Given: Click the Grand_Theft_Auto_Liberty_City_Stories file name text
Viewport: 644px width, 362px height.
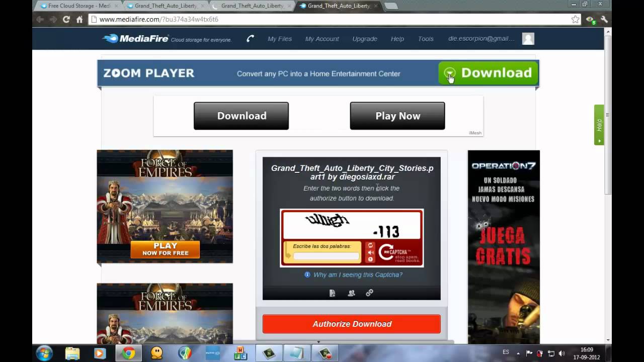Looking at the screenshot, I should pos(352,172).
